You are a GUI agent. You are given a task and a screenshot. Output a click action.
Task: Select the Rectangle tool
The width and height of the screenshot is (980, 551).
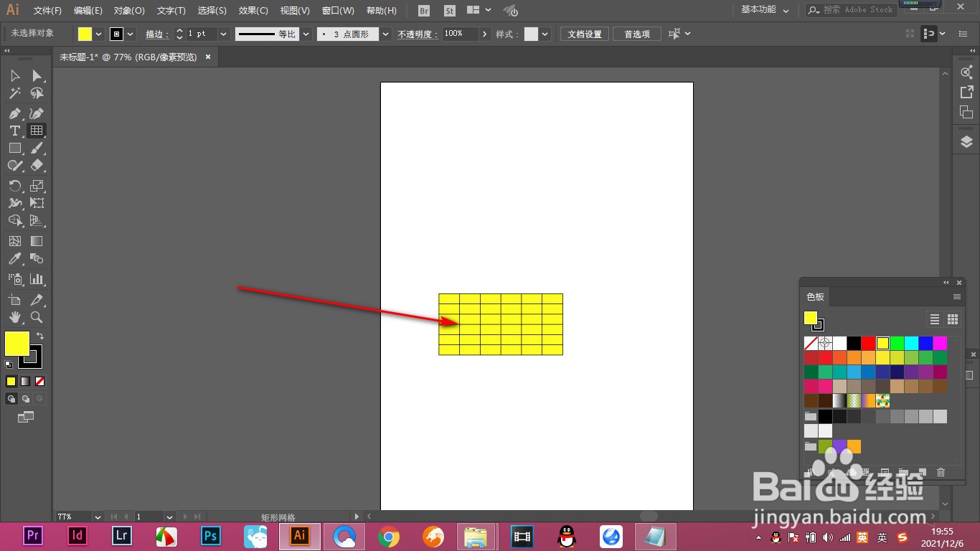coord(14,148)
